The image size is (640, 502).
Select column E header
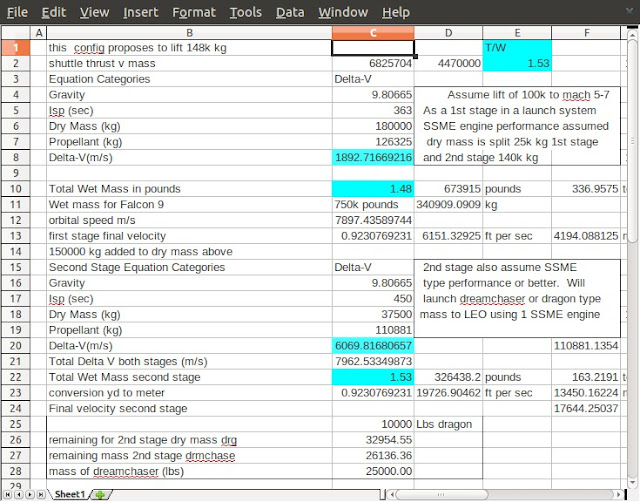(x=517, y=33)
